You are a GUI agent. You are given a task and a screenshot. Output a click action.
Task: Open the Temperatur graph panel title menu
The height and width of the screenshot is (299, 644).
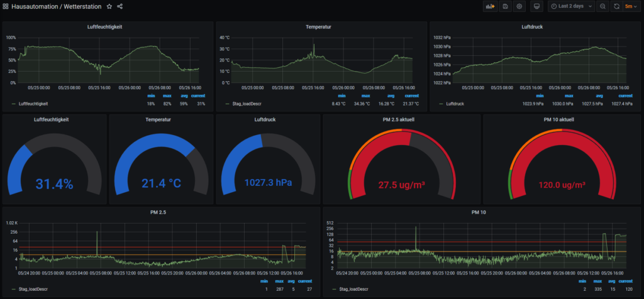click(318, 26)
